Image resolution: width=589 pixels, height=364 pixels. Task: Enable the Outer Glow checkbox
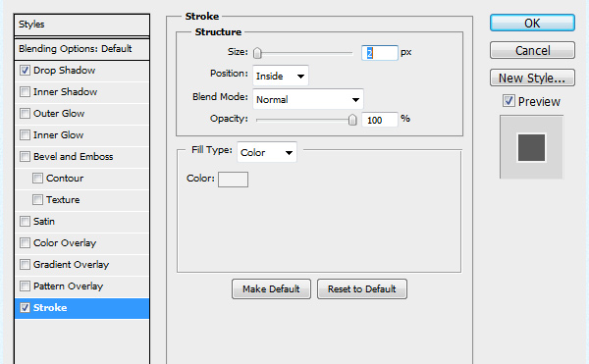coord(25,114)
